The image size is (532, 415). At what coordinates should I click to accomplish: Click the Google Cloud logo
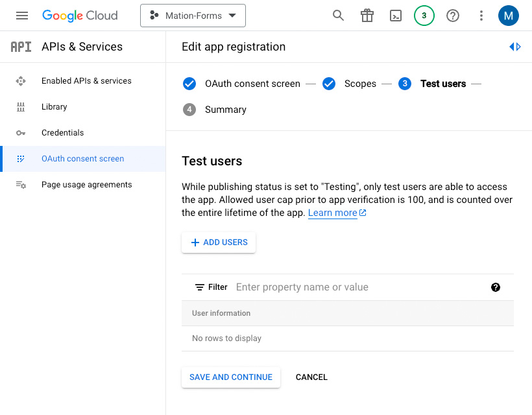tap(80, 16)
